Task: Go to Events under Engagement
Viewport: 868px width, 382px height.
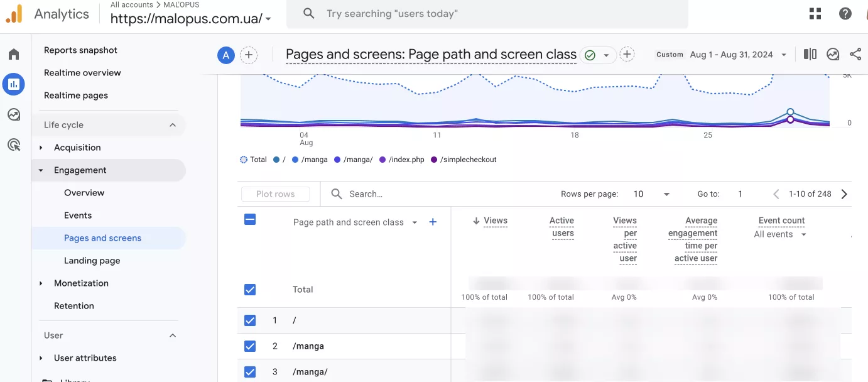Action: coord(78,216)
